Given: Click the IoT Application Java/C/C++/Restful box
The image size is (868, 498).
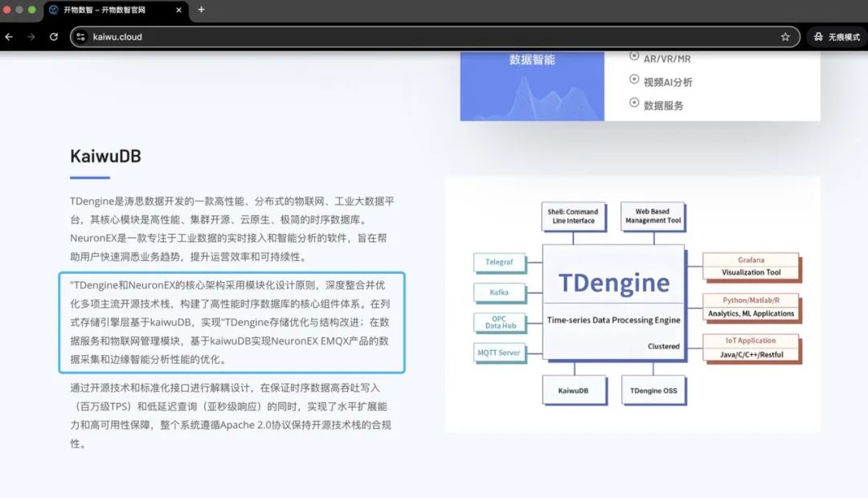Looking at the screenshot, I should pyautogui.click(x=751, y=348).
